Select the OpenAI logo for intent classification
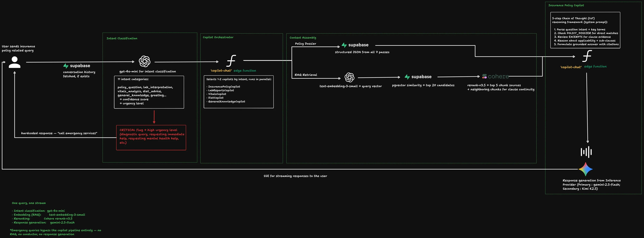This screenshot has height=238, width=644. pyautogui.click(x=145, y=61)
